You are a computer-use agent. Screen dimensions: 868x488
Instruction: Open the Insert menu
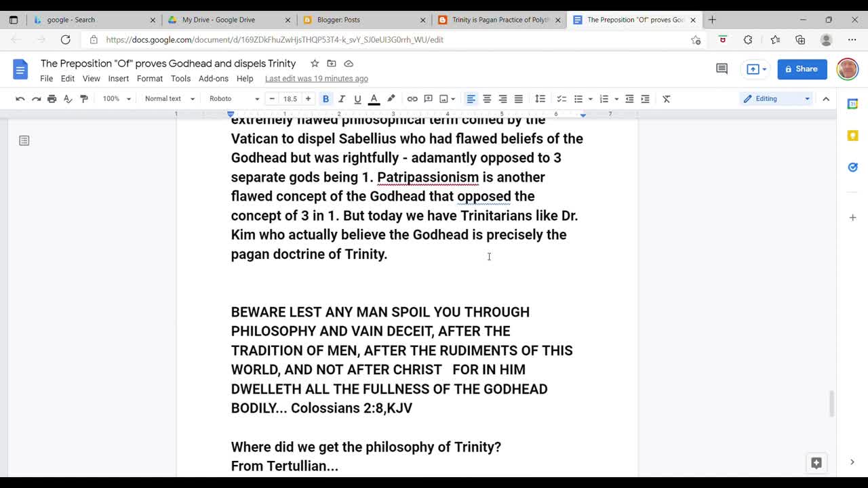[x=118, y=79]
